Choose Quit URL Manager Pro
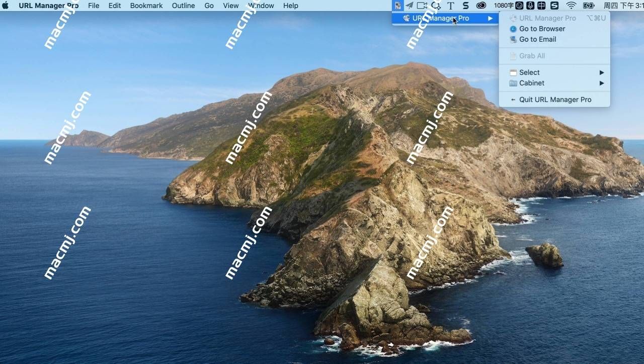Image resolution: width=644 pixels, height=364 pixels. (554, 100)
